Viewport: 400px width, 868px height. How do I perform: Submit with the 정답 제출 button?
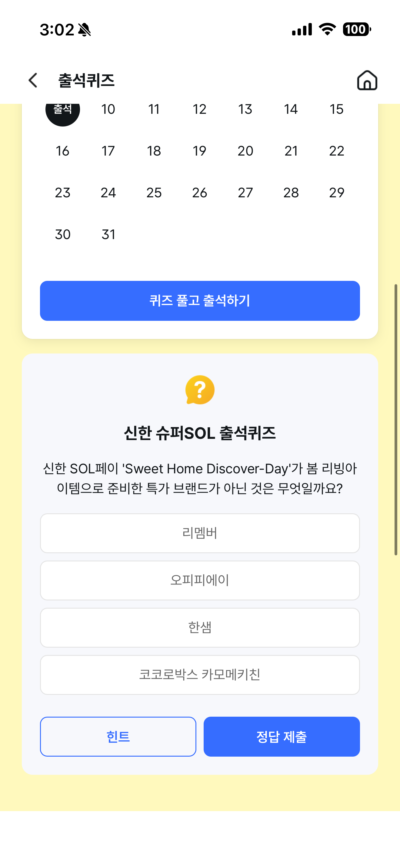(282, 737)
